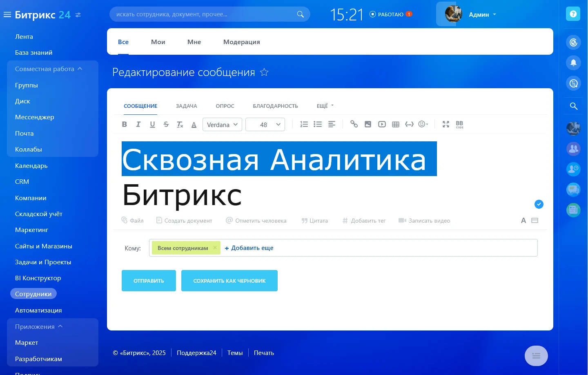This screenshot has height=375, width=588.
Task: Open the Админ account menu
Action: [482, 14]
